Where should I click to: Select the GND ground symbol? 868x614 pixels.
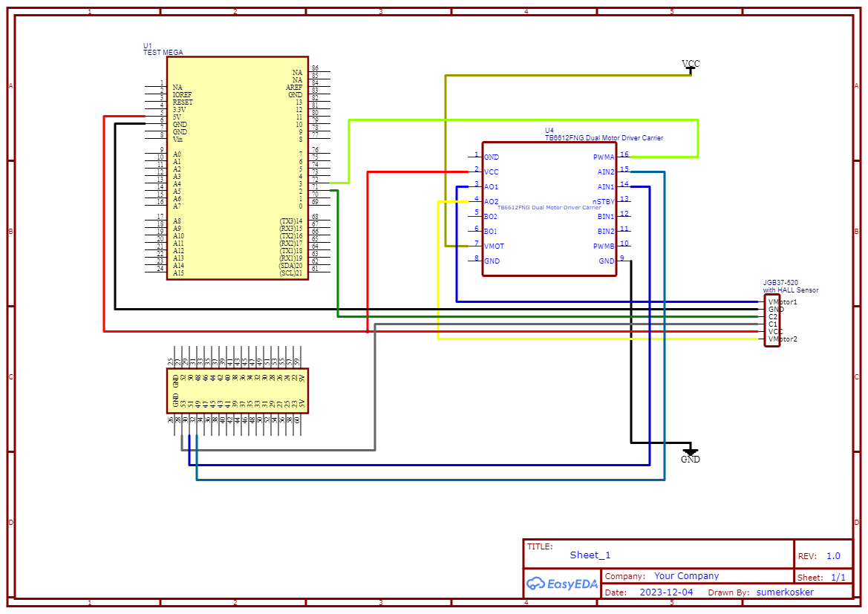(691, 454)
